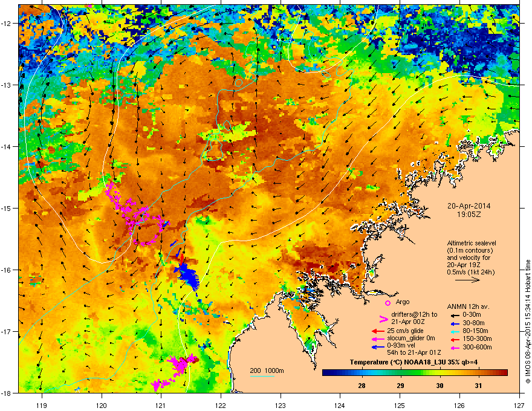Click the slocum_glider 0m label
The image size is (532, 411).
(x=411, y=338)
